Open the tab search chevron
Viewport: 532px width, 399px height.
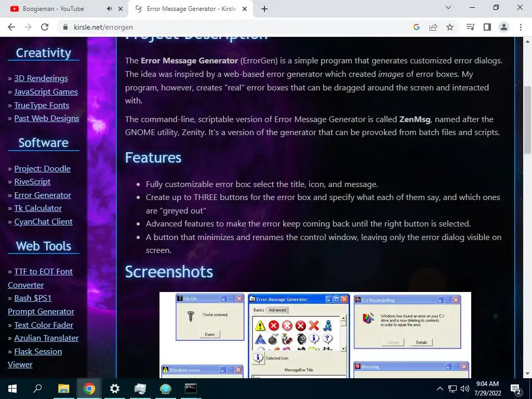(x=448, y=7)
